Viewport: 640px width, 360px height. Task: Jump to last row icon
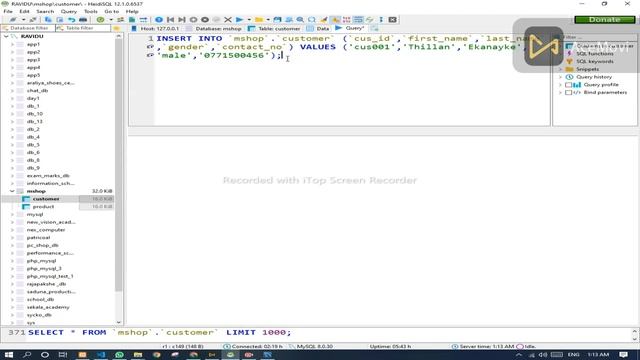[x=182, y=20]
